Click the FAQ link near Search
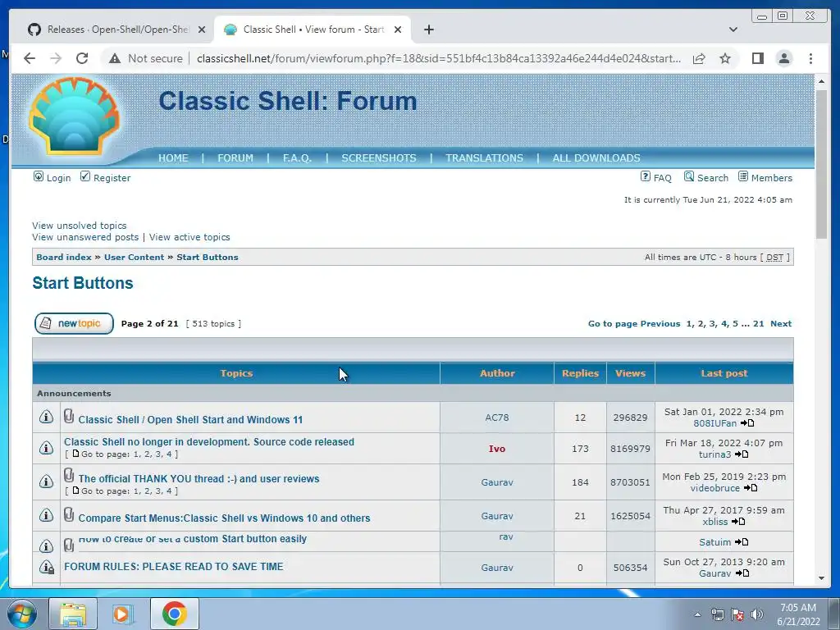This screenshot has height=630, width=840. tap(662, 178)
